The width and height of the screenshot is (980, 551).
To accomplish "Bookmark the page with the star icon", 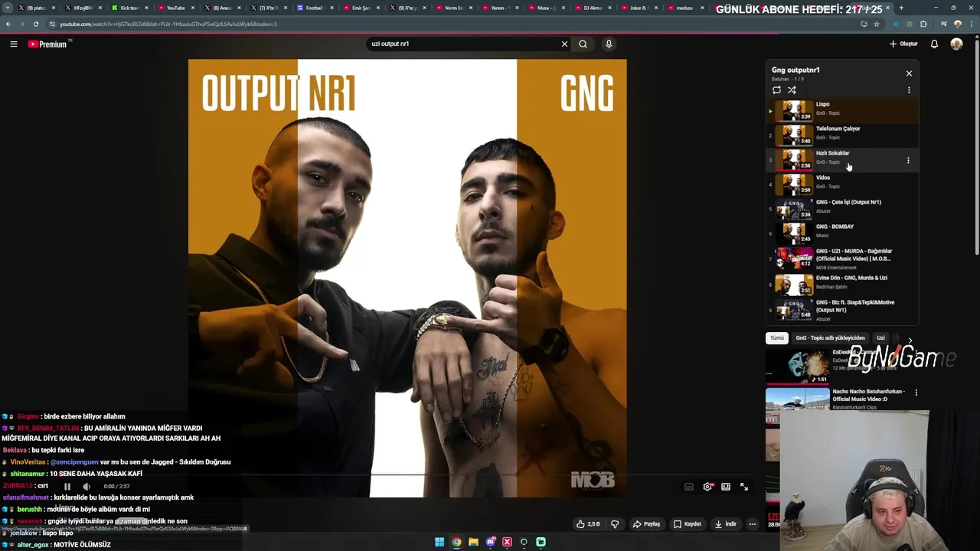I will (877, 24).
